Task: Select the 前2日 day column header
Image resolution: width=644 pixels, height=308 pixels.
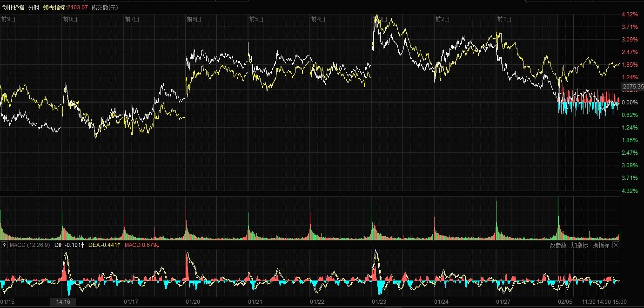Action: click(443, 19)
